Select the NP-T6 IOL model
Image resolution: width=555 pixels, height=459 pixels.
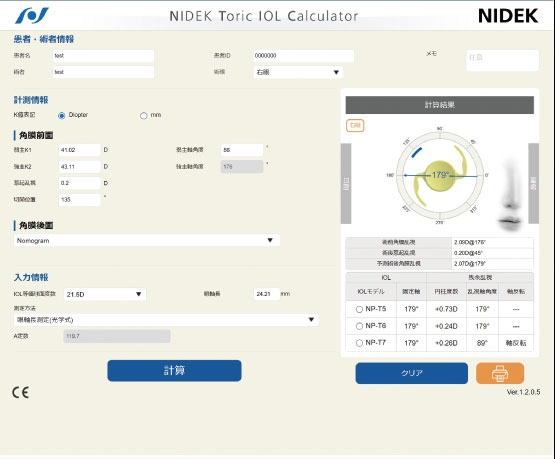[x=359, y=326]
